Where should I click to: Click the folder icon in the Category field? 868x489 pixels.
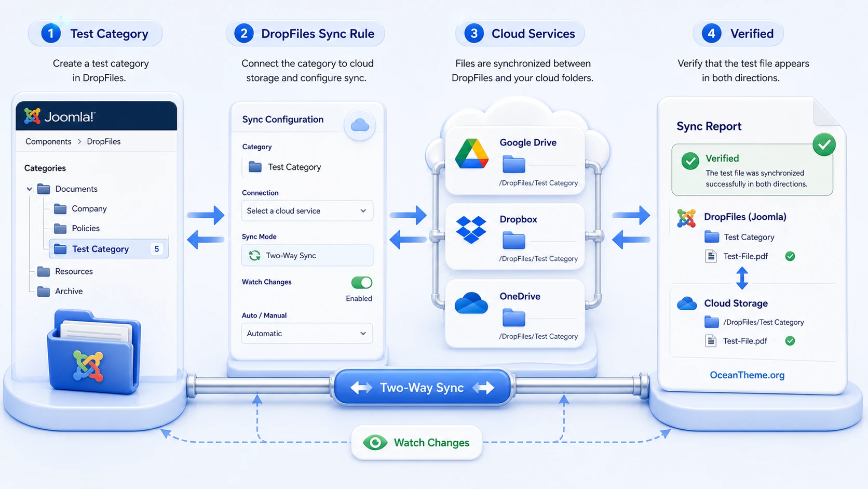click(x=255, y=167)
